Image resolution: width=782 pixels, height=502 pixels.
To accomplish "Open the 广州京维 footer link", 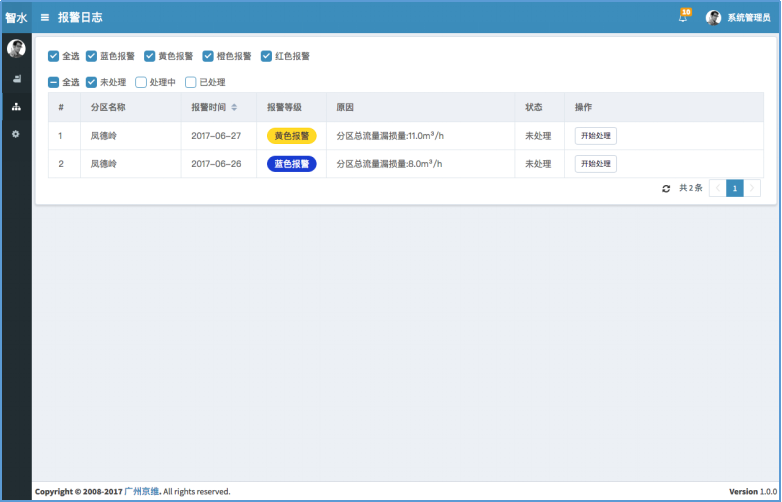I will point(142,492).
